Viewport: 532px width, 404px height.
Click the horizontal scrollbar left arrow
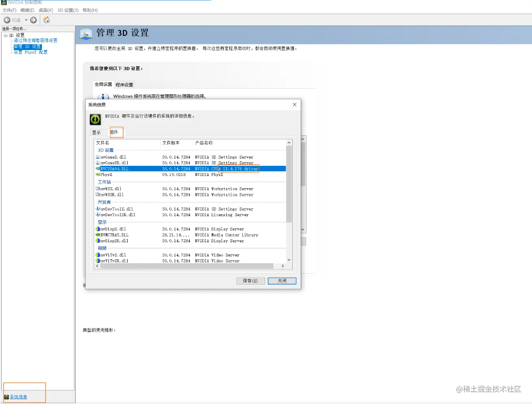click(97, 266)
